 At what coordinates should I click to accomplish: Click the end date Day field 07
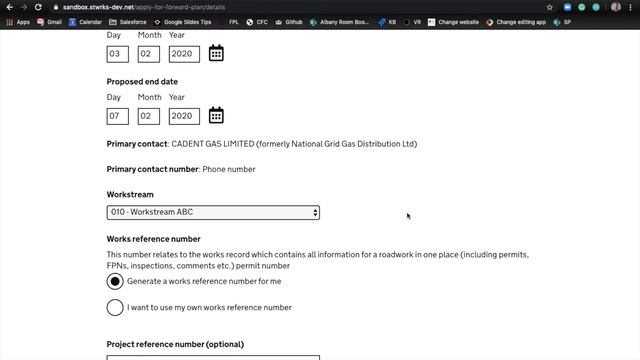coord(118,116)
